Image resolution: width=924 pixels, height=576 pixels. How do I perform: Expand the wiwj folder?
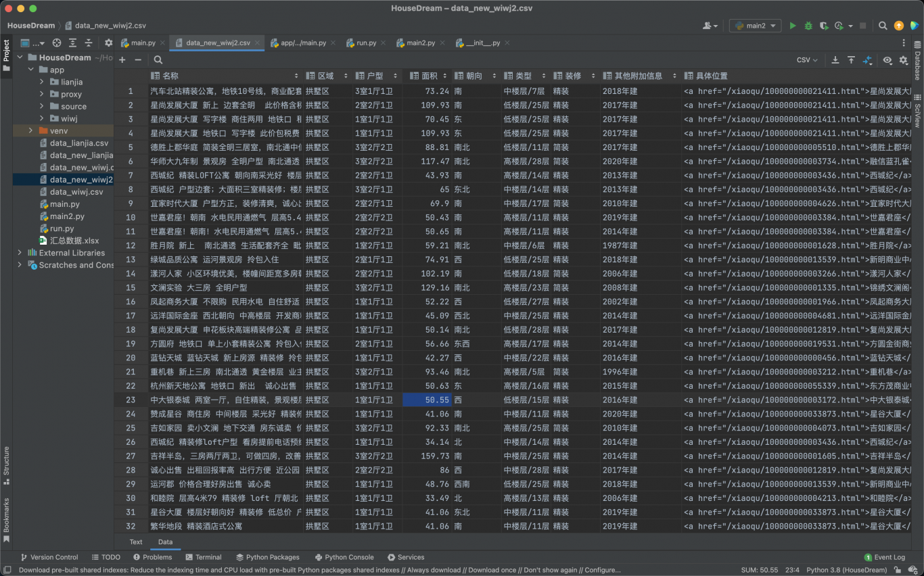point(41,118)
